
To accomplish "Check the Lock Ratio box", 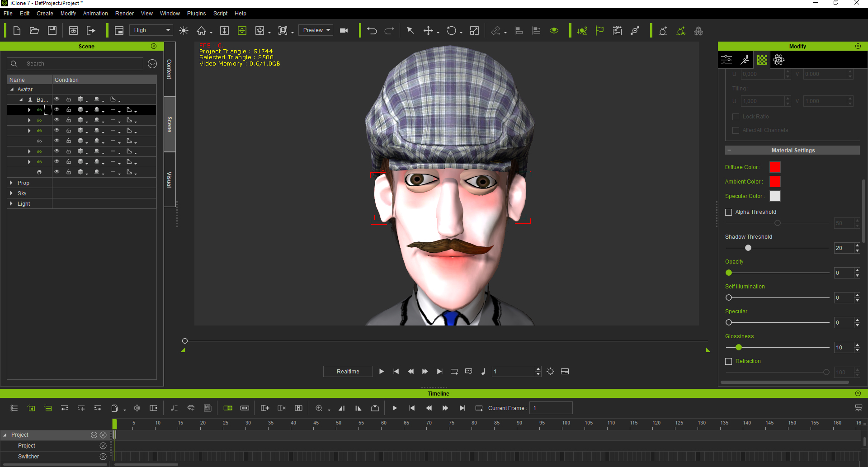I will [736, 117].
